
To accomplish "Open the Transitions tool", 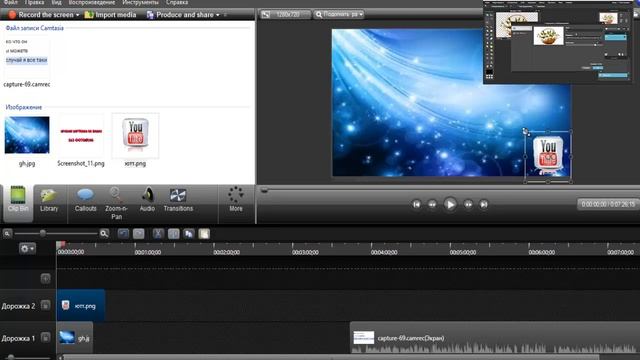I will point(178,200).
